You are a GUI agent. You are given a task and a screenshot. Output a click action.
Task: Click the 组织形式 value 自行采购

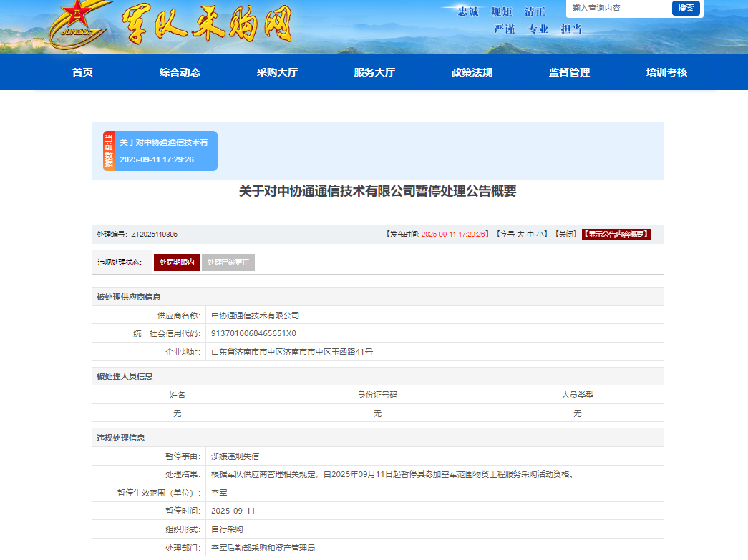point(227,529)
